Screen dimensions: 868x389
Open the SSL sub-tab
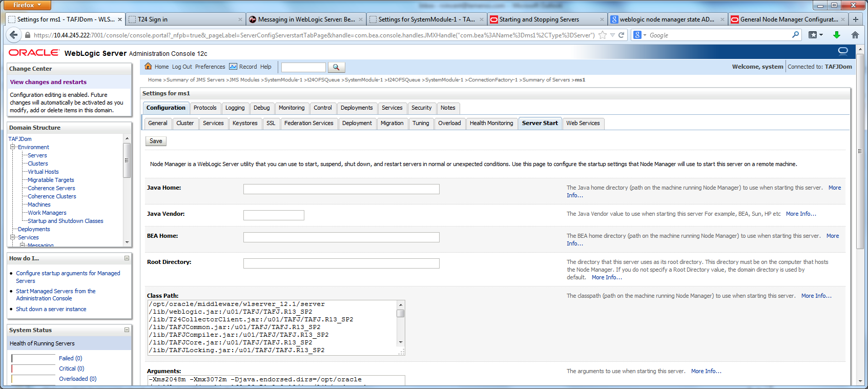[x=271, y=123]
